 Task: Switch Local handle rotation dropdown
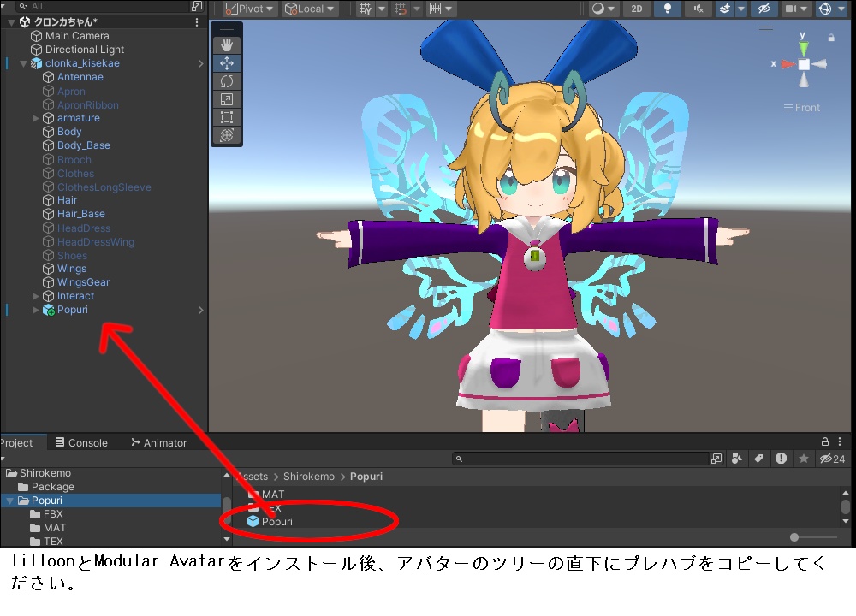[x=310, y=9]
